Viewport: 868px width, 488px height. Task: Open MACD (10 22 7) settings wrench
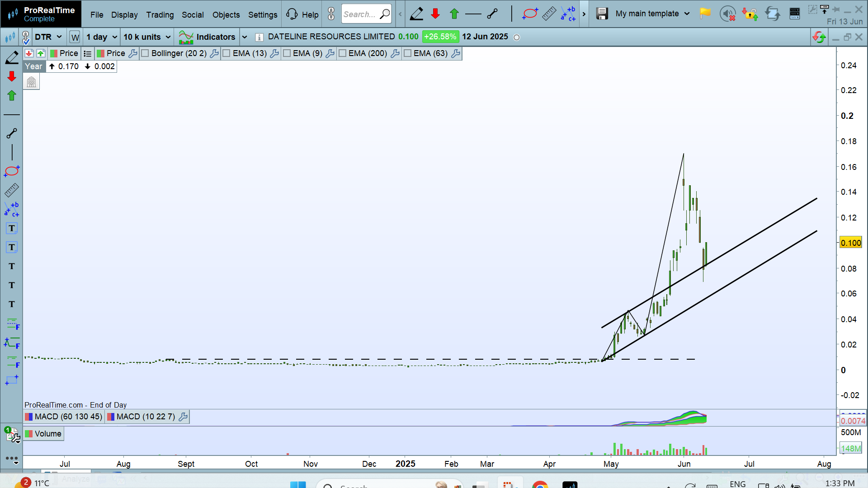click(183, 417)
